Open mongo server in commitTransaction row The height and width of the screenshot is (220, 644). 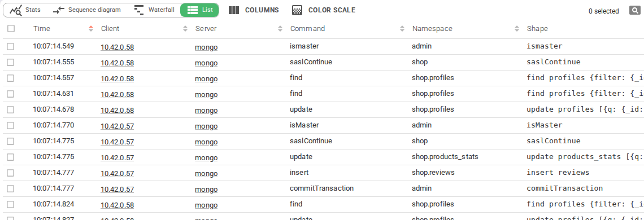tap(206, 189)
